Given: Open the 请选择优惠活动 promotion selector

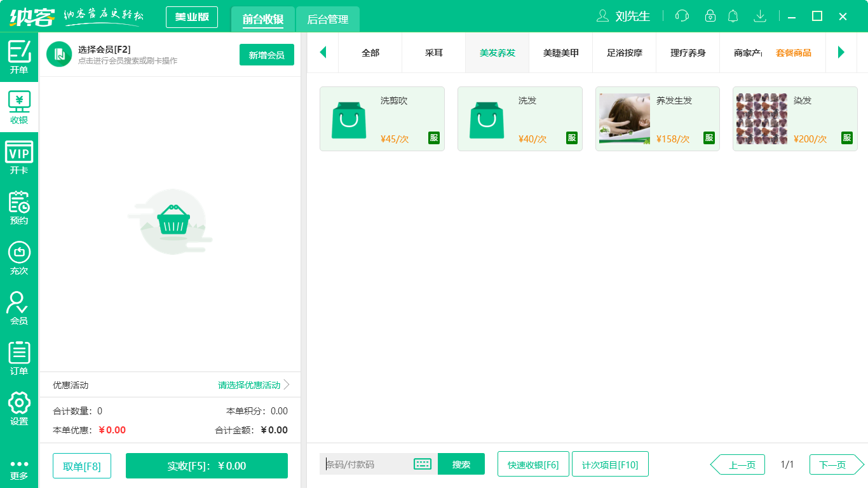Looking at the screenshot, I should (x=248, y=384).
